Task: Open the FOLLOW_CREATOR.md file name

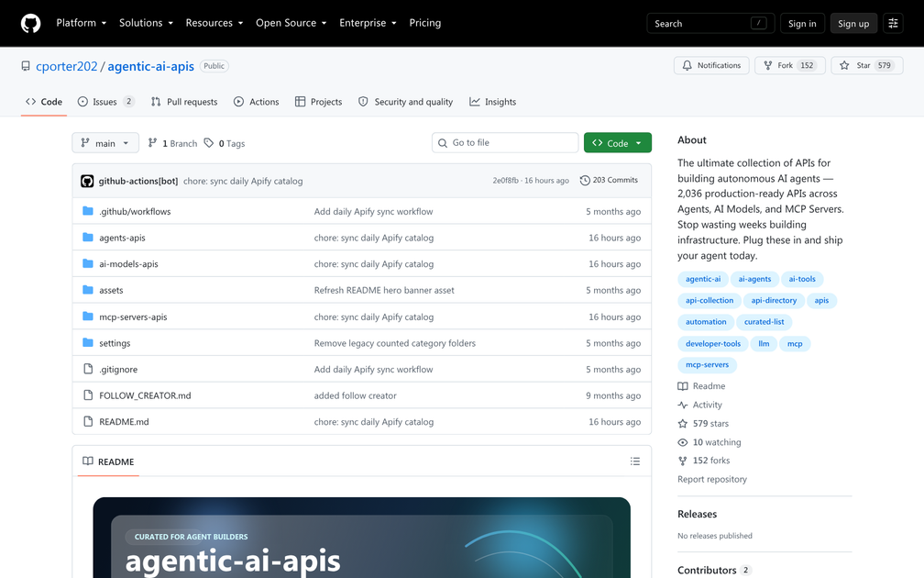Action: 145,395
